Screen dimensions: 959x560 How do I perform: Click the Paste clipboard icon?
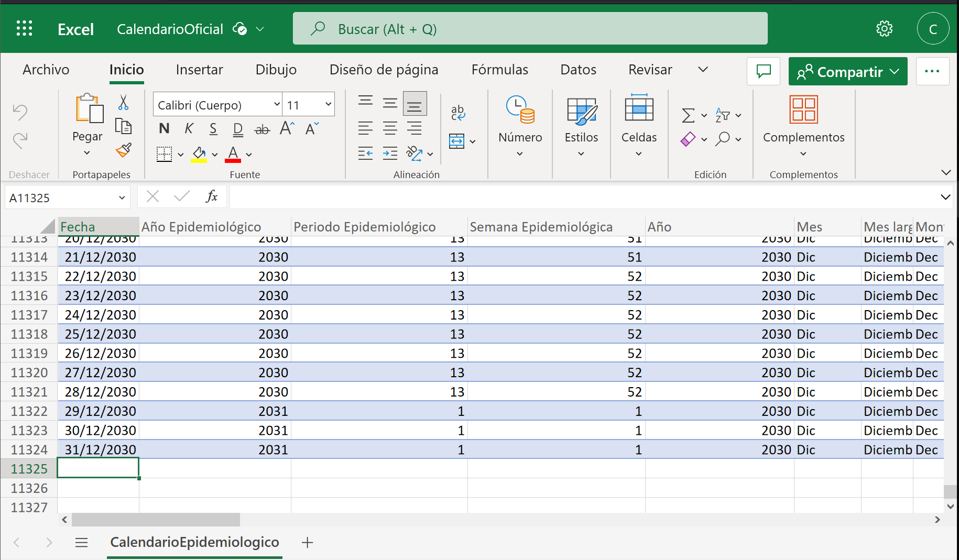pyautogui.click(x=89, y=109)
